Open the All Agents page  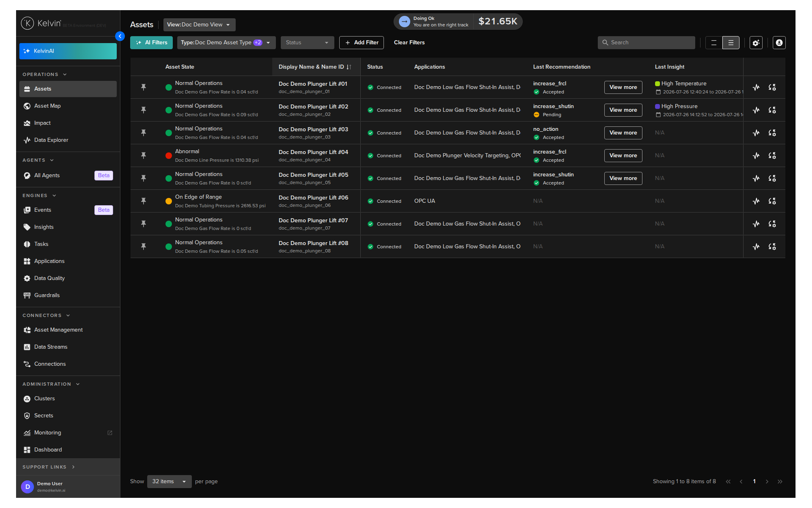click(x=68, y=175)
